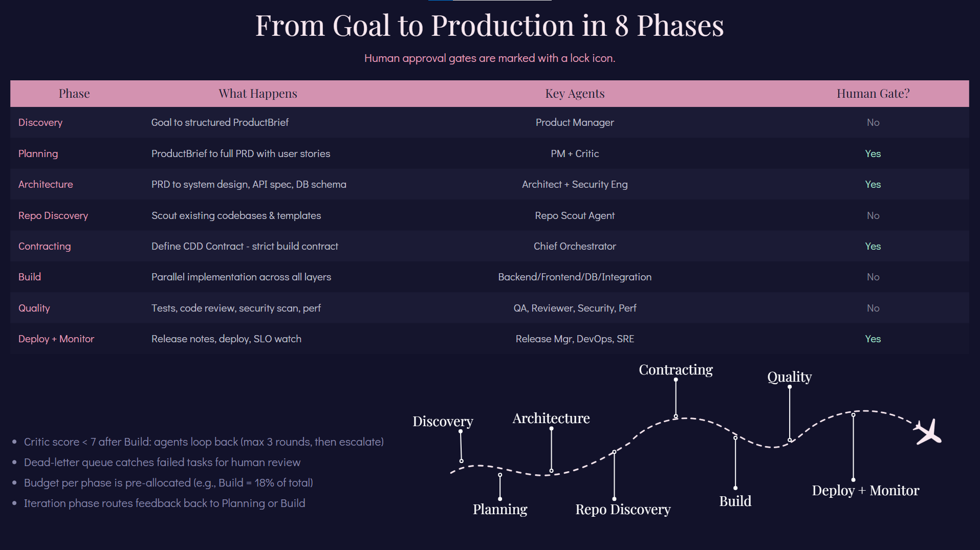Click the Dead-letter queue bullet point

click(x=162, y=462)
